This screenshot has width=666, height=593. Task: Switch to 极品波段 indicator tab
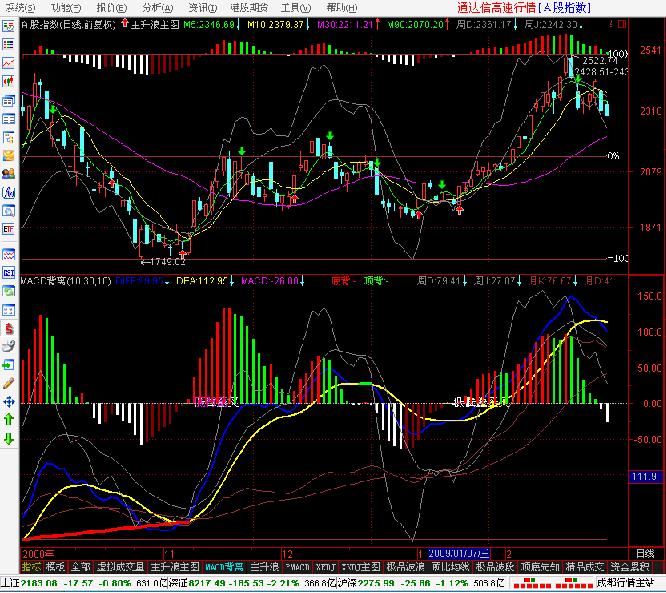(x=495, y=567)
